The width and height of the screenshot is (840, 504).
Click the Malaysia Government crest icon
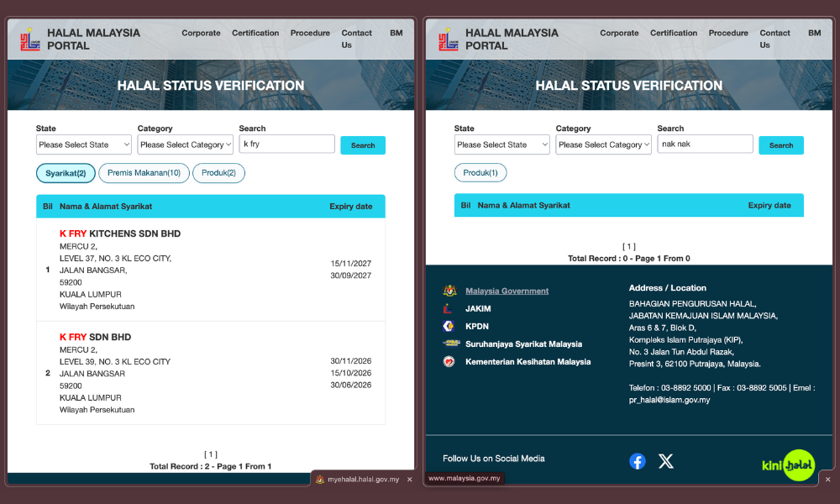point(449,291)
